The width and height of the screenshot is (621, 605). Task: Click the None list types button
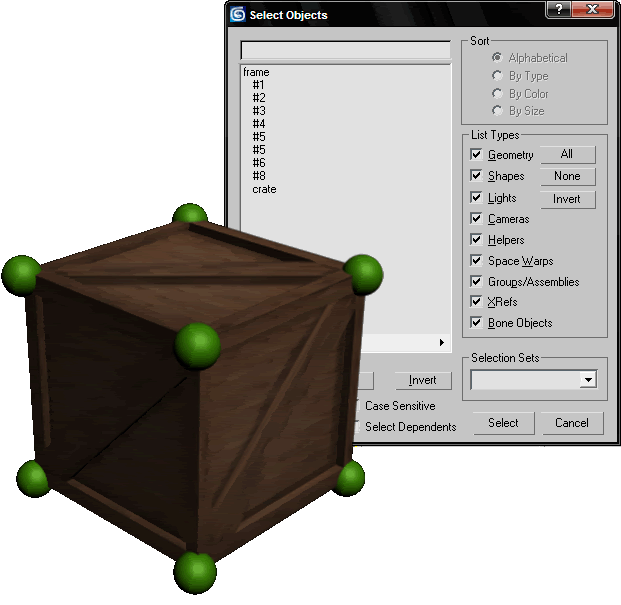pos(568,176)
